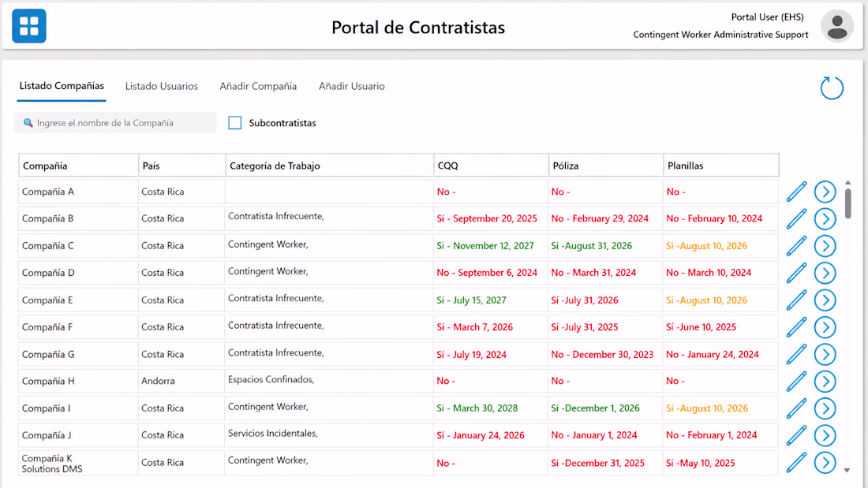The image size is (868, 488).
Task: Open the Añadir Compañía tab
Action: pyautogui.click(x=258, y=86)
